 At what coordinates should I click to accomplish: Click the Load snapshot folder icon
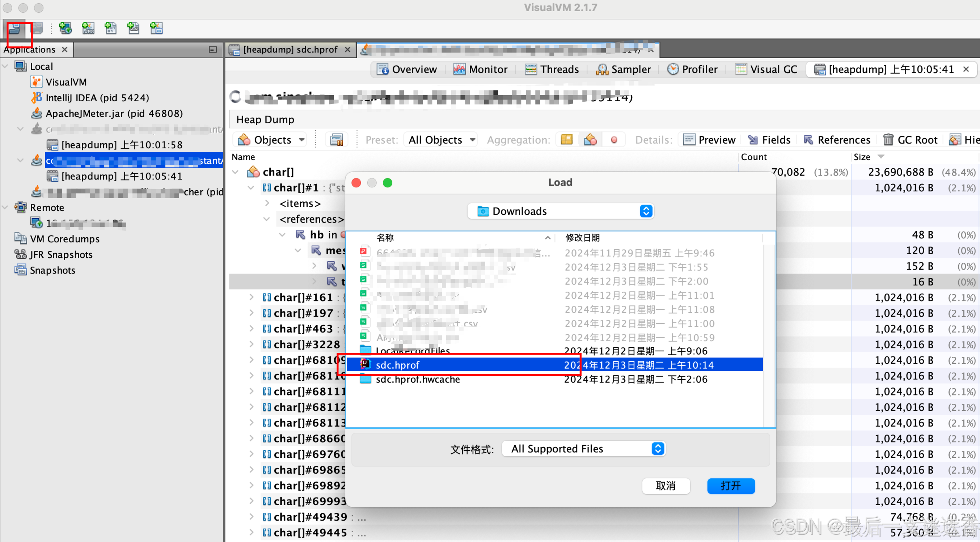pyautogui.click(x=14, y=28)
